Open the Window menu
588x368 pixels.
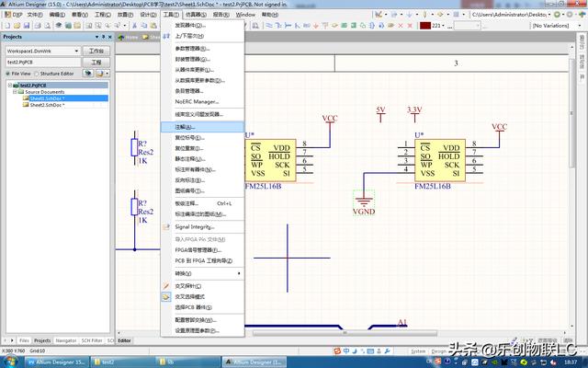(x=245, y=15)
